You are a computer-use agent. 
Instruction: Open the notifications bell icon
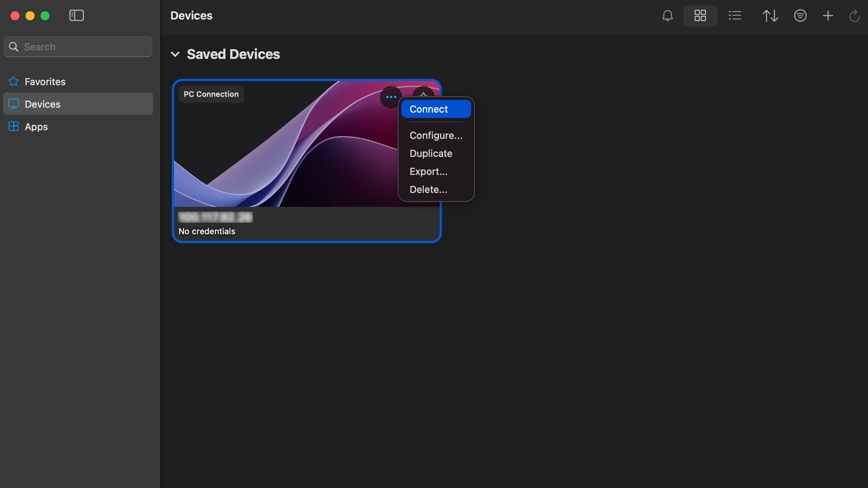click(668, 16)
